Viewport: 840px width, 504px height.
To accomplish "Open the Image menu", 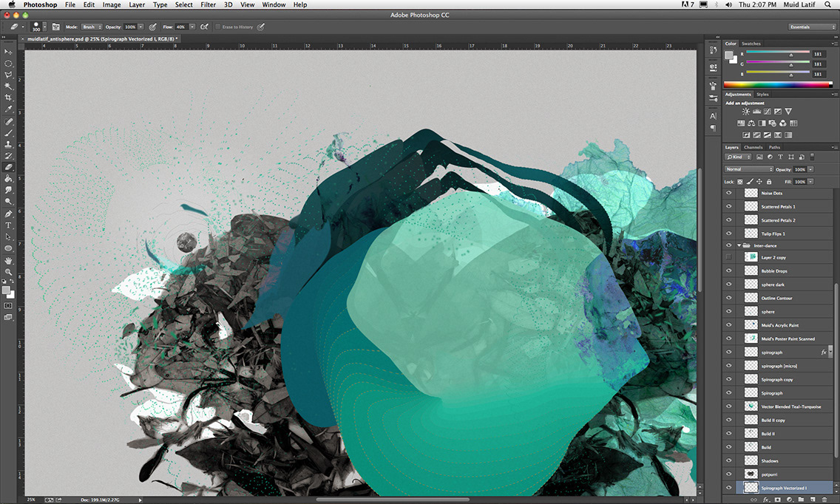I will tap(112, 4).
